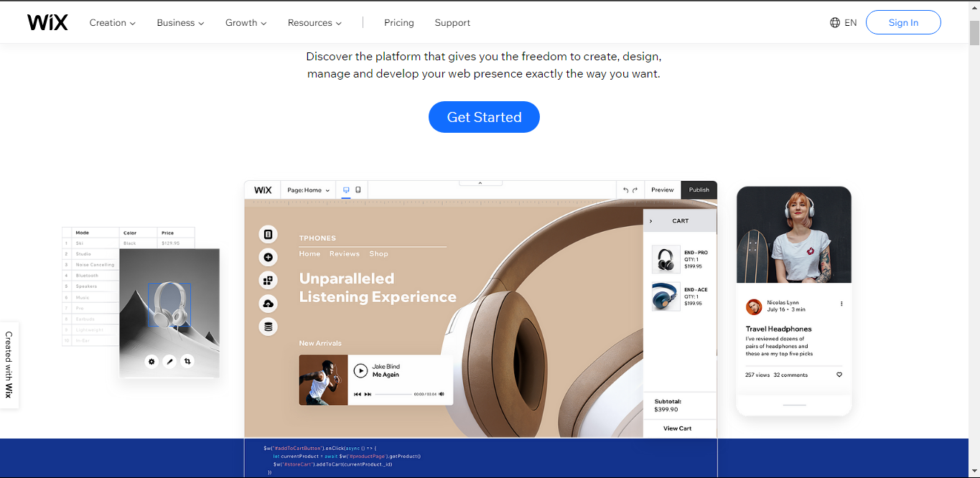Click the image crop icon
The width and height of the screenshot is (980, 478).
187,362
